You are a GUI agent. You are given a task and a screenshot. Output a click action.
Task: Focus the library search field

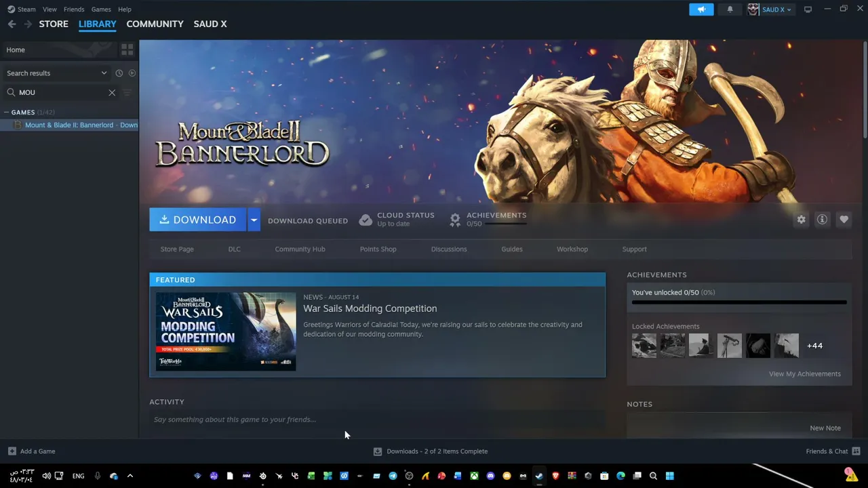pos(61,92)
